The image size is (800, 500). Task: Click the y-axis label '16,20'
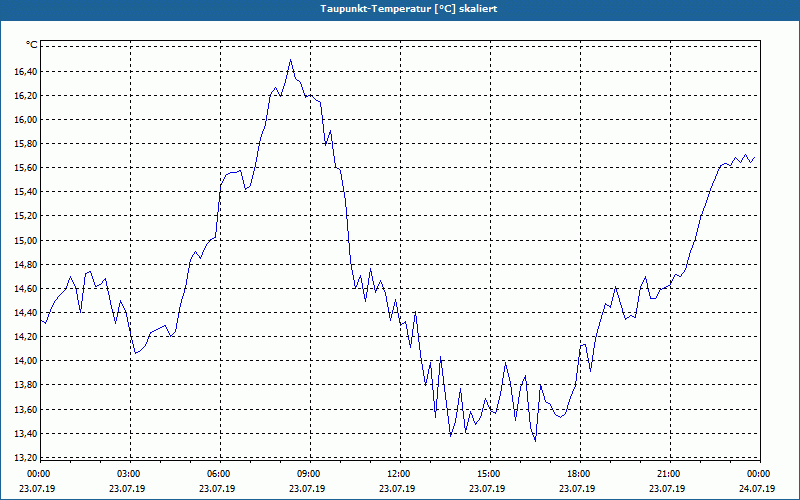click(26, 96)
